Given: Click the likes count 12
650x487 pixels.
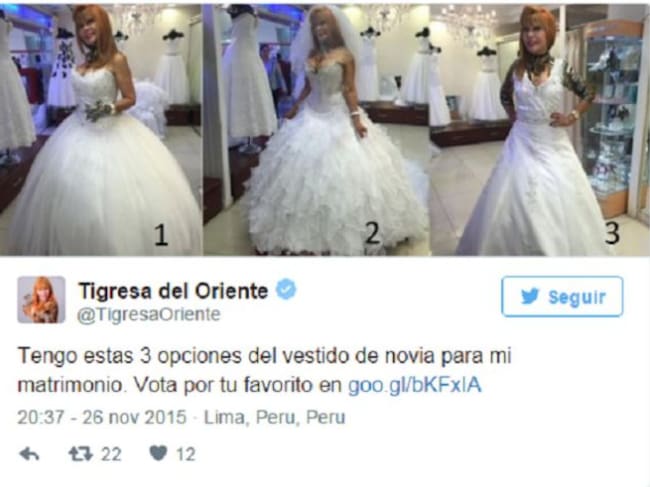Looking at the screenshot, I should pos(185,455).
